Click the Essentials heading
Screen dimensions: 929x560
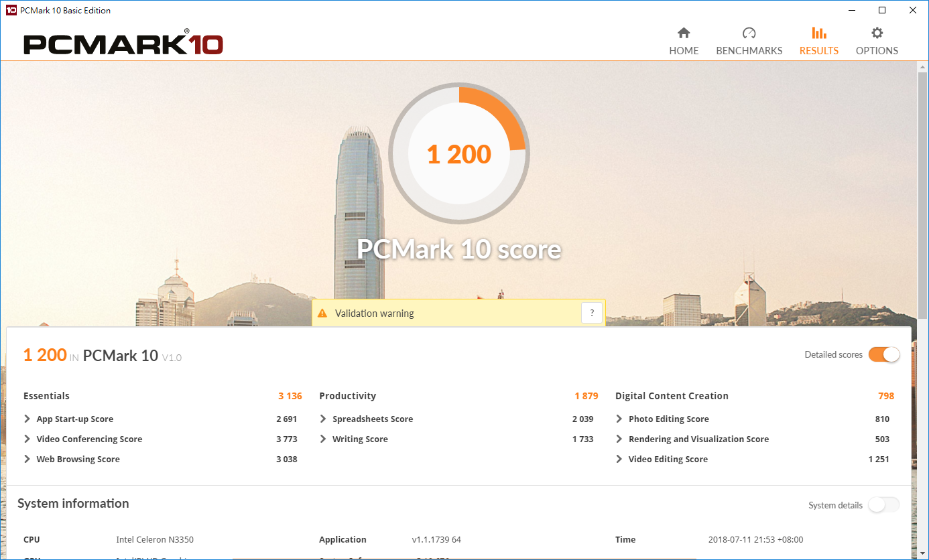tap(46, 396)
